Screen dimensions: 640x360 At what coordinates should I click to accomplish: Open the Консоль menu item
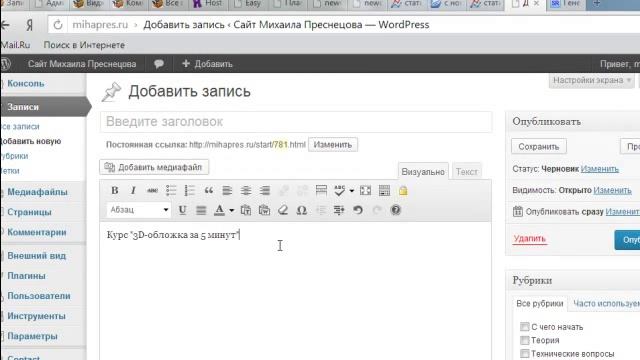[26, 83]
